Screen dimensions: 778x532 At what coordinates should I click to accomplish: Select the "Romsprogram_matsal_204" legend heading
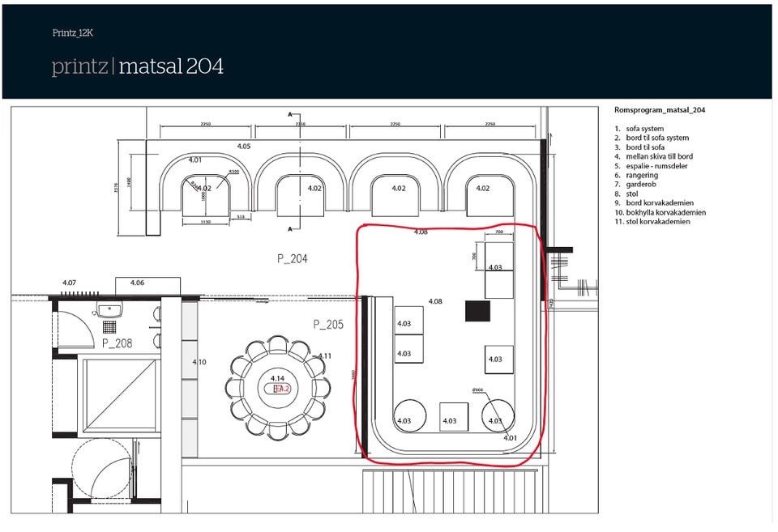660,110
